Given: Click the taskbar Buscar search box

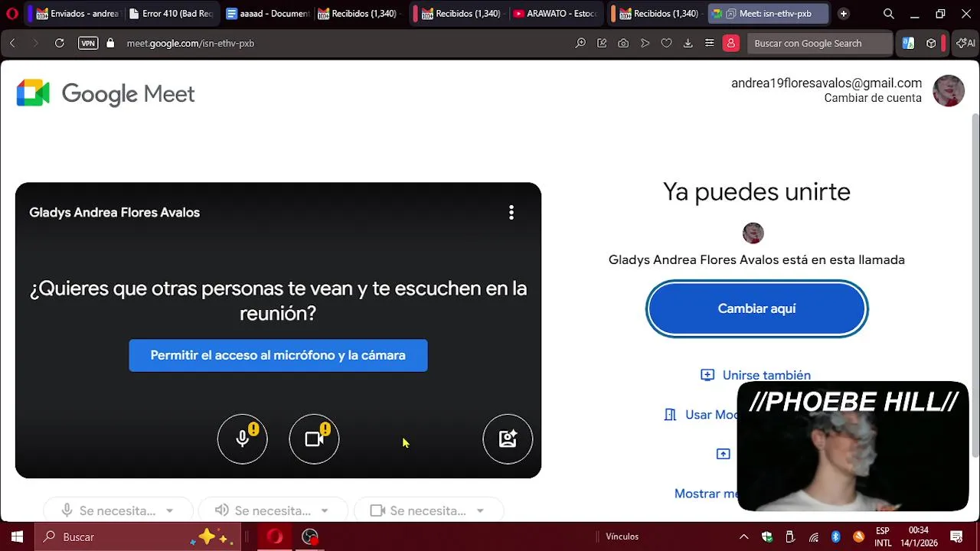Looking at the screenshot, I should click(x=138, y=536).
